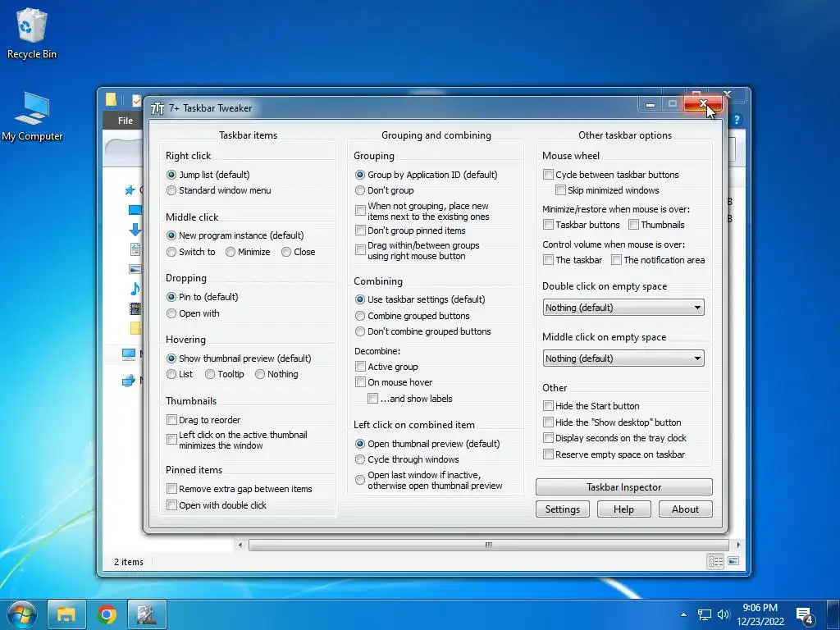Viewport: 840px width, 630px height.
Task: Click the '2 items' status bar text
Action: pyautogui.click(x=129, y=562)
